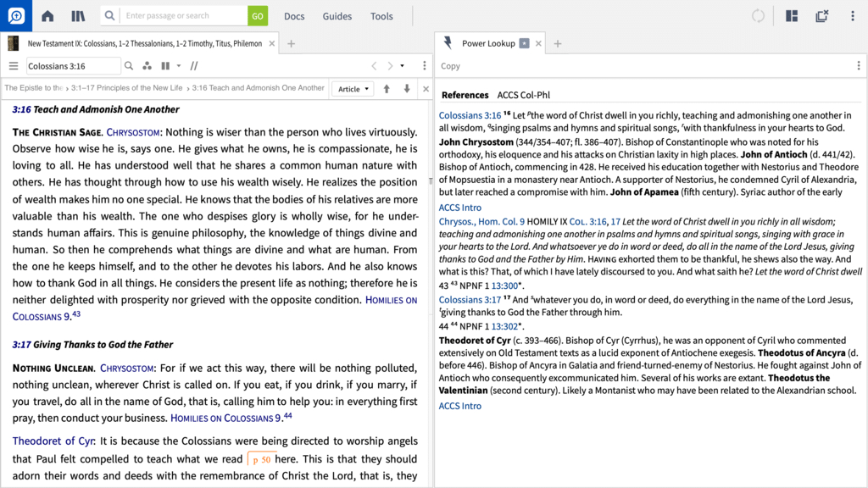Image resolution: width=868 pixels, height=488 pixels.
Task: Jump to next article with down arrow
Action: point(407,88)
